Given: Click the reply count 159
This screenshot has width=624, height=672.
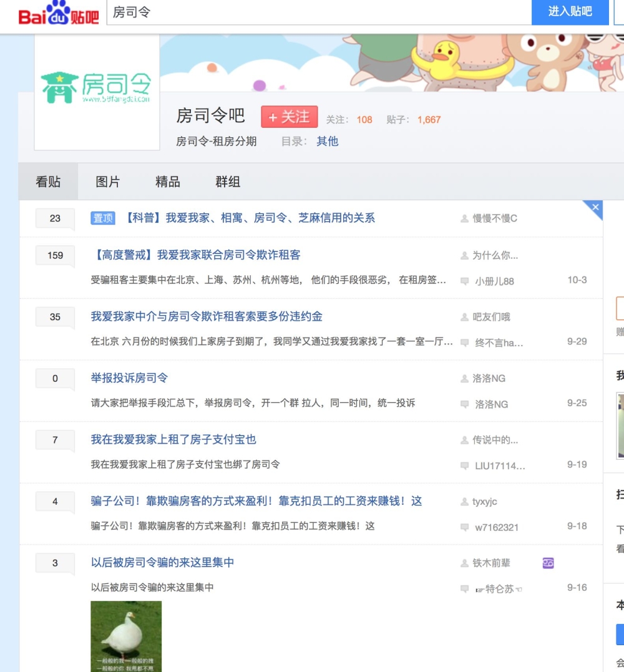Looking at the screenshot, I should point(55,255).
